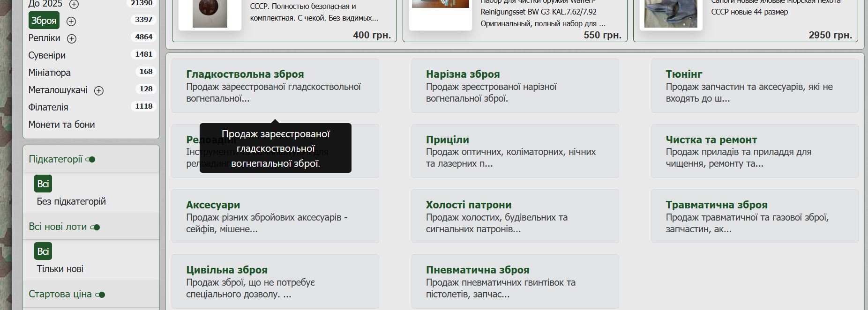Viewport: 868px width, 310px height.
Task: Open the Аксесуари subcategory
Action: (213, 205)
